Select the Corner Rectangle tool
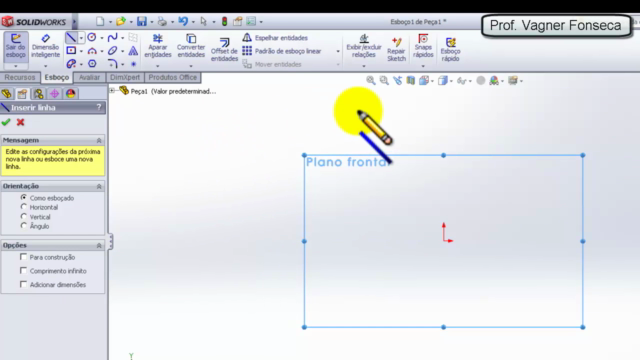 pyautogui.click(x=71, y=51)
